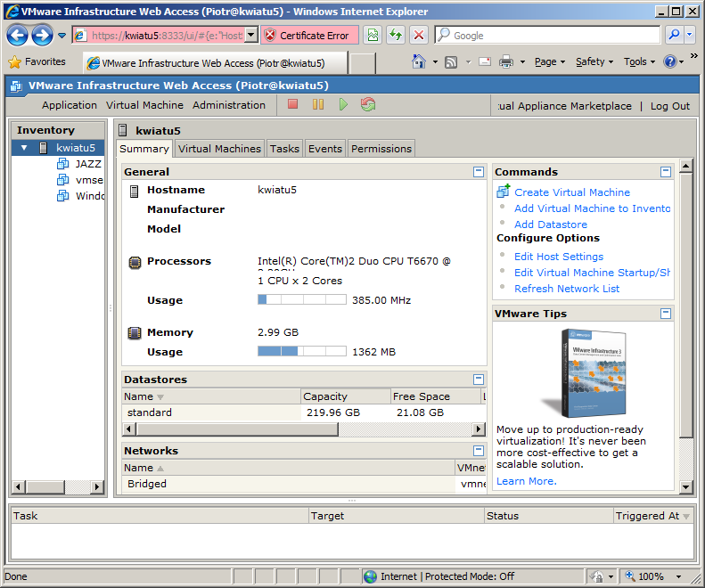Select the JAZZ virtual machine

pyautogui.click(x=88, y=164)
